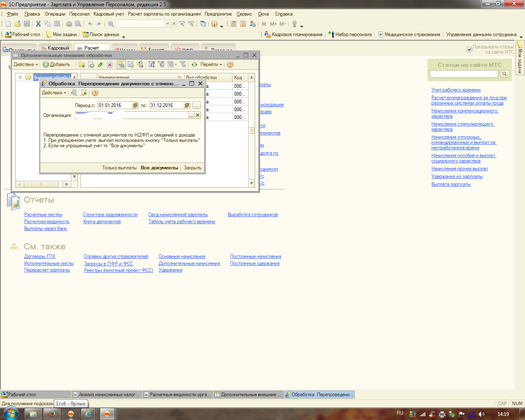
Task: Click the period selection ellipsis button
Action: coord(197,105)
